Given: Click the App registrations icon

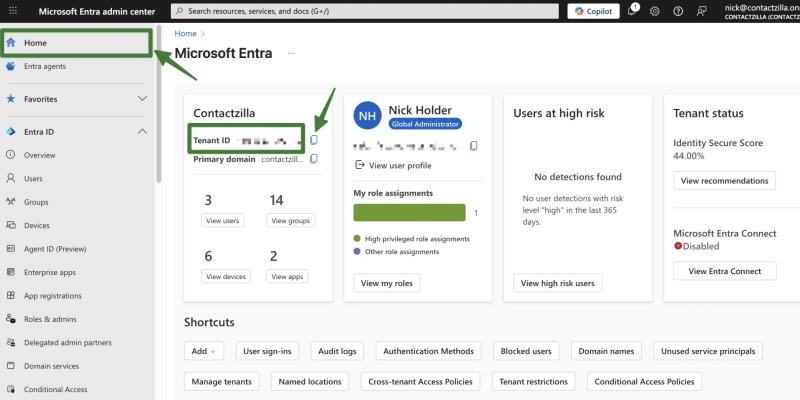Looking at the screenshot, I should point(11,296).
